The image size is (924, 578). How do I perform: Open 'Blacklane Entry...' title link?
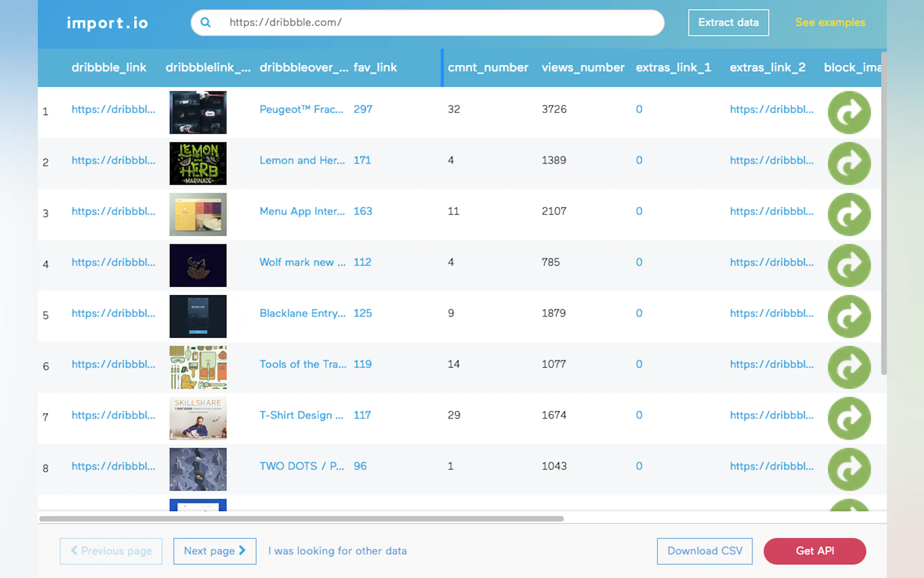(303, 313)
